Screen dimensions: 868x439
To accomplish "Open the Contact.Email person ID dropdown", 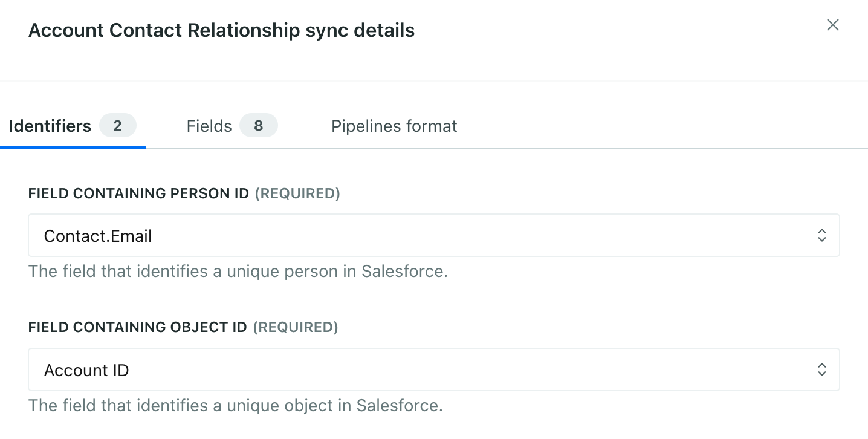I will [434, 235].
